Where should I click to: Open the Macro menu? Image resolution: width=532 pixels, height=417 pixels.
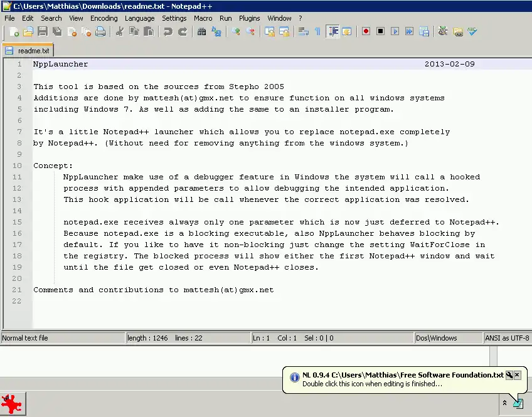tap(203, 18)
